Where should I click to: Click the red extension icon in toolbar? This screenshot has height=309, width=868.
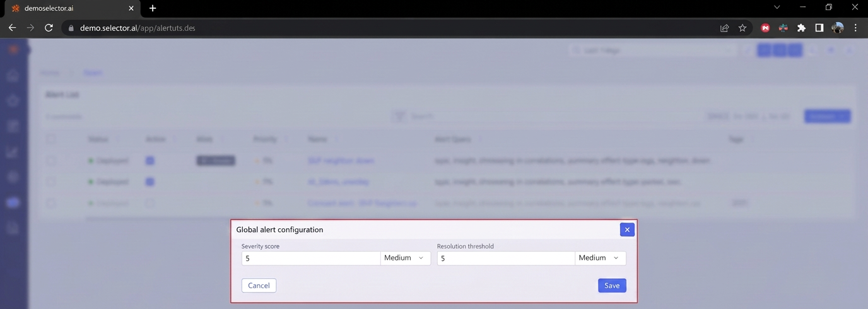point(765,28)
